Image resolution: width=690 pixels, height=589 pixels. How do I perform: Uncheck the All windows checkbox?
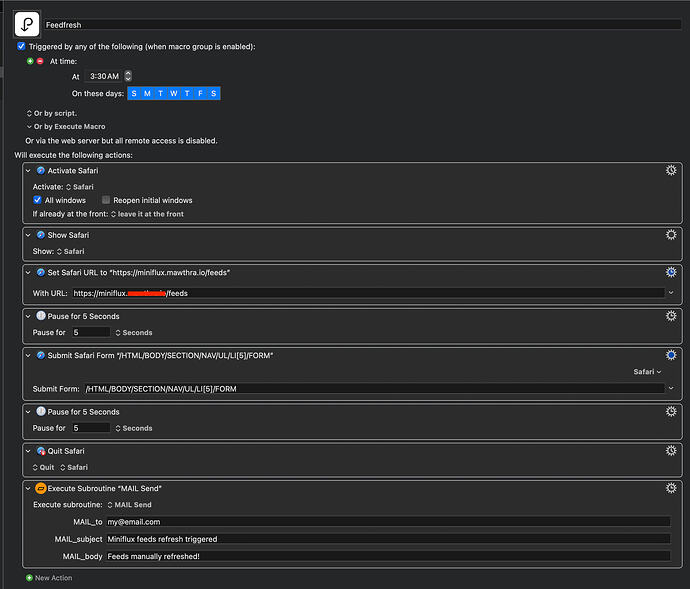(x=37, y=200)
